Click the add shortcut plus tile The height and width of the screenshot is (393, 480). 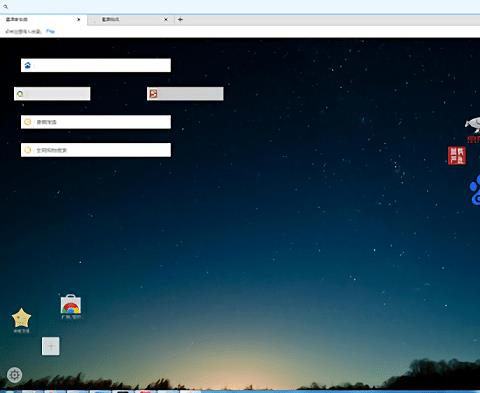coord(51,346)
